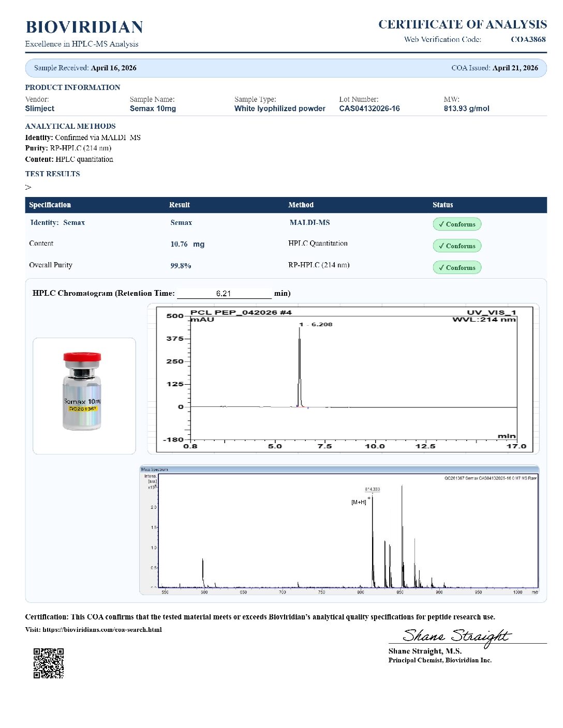
Task: Click the TEST RESULTS section heading
Action: (53, 174)
